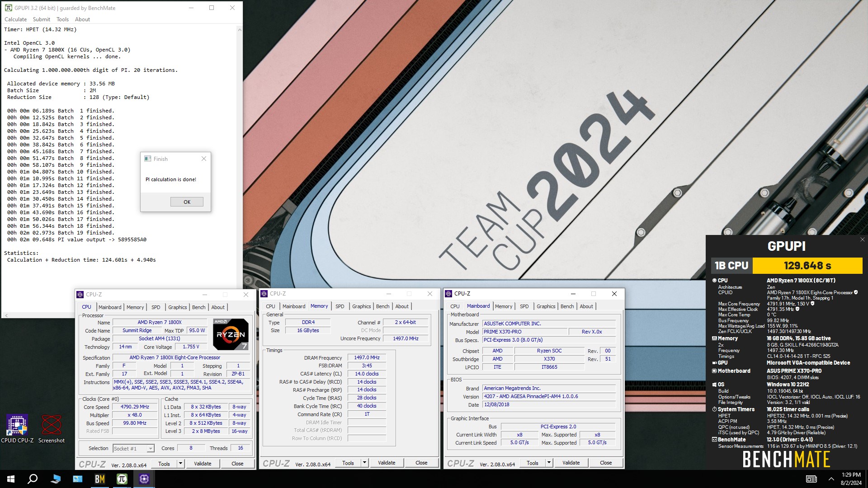The height and width of the screenshot is (488, 868).
Task: Show hidden system tray icons
Action: [831, 479]
